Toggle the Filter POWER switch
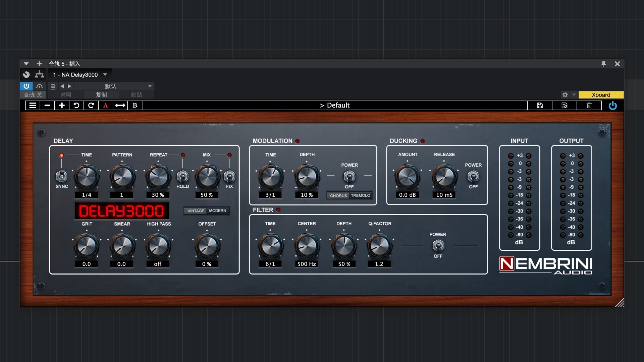This screenshot has width=644, height=362. [x=438, y=245]
